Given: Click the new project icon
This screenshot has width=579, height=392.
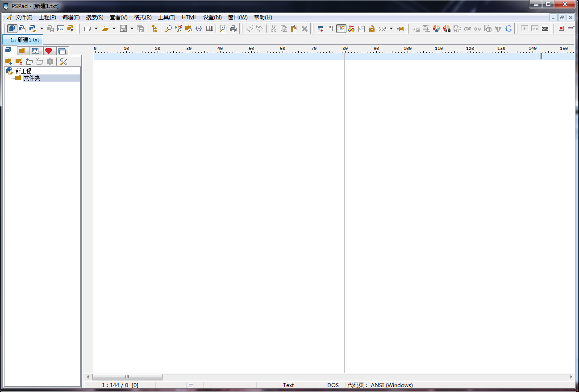Looking at the screenshot, I should [x=22, y=29].
